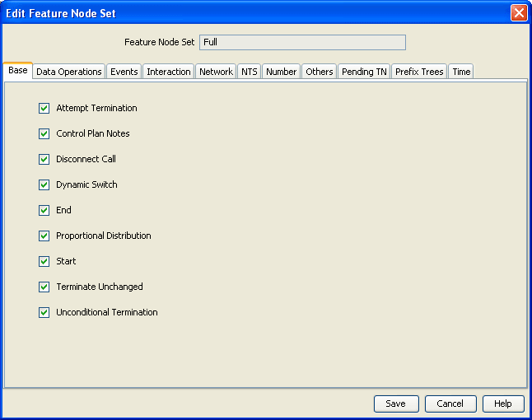
Task: Toggle the Proportional Distribution checkbox
Action: point(44,236)
